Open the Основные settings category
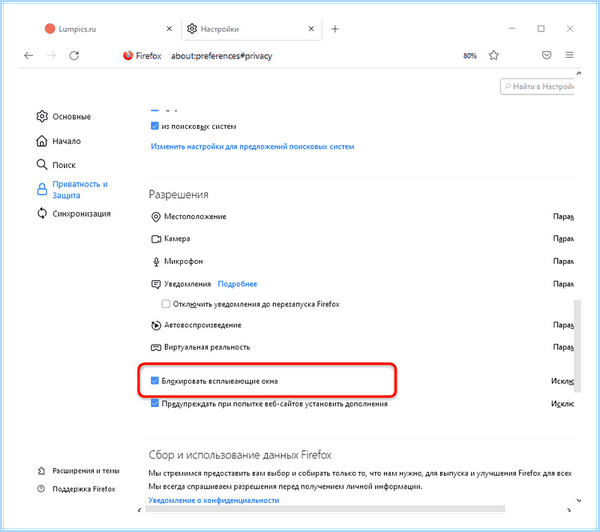Image resolution: width=600 pixels, height=532 pixels. point(64,116)
